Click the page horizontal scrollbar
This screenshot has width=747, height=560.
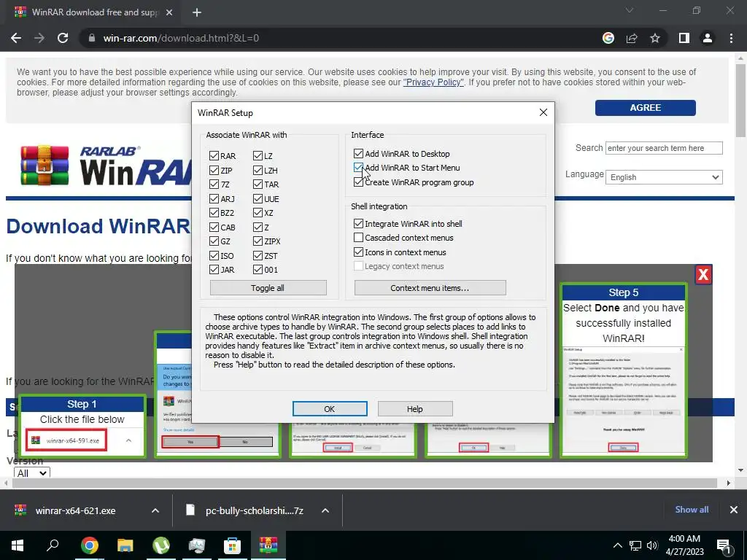point(365,483)
